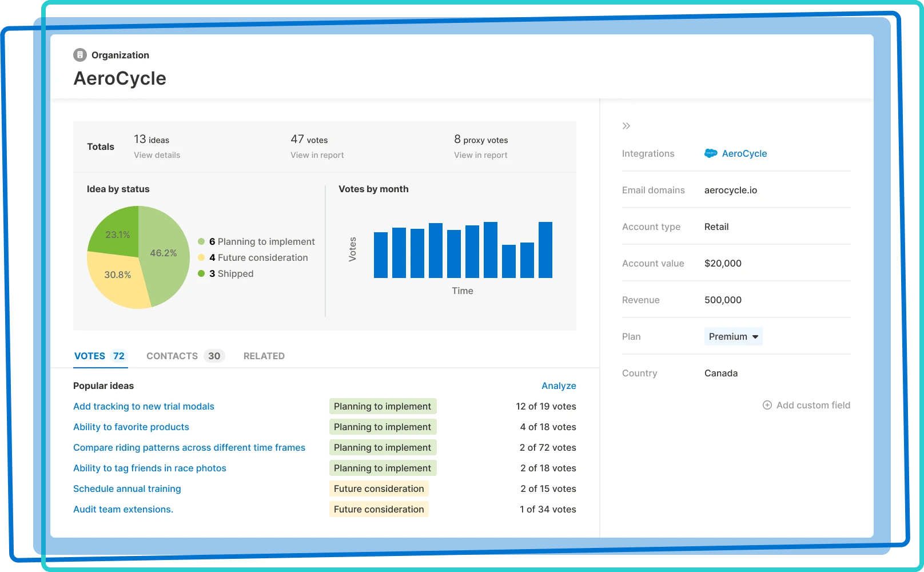Click the Future consideration legend dot
The width and height of the screenshot is (924, 572).
pos(201,257)
